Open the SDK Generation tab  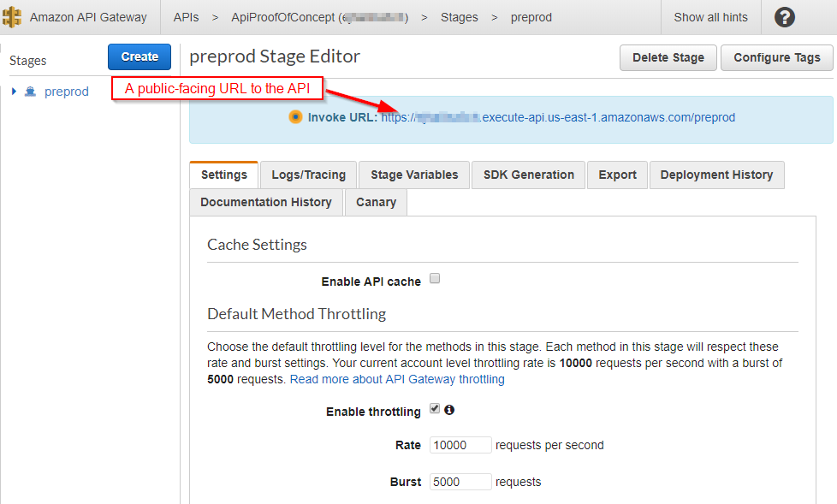pyautogui.click(x=528, y=175)
